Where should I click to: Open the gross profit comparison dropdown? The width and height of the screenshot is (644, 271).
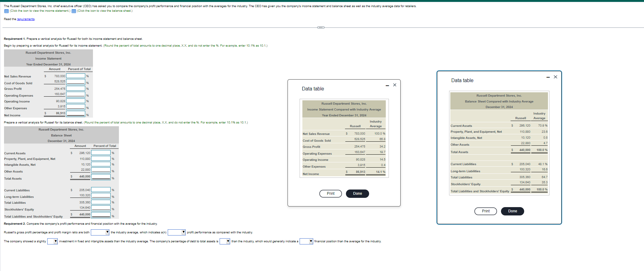tap(100, 232)
